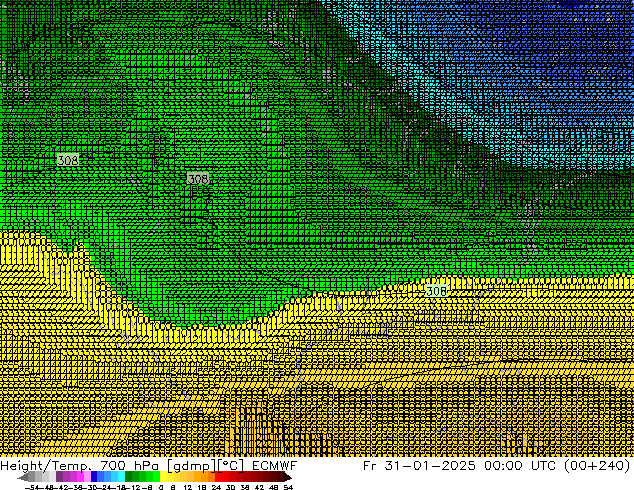Click the date 'Fr 31-01-2025 00:00 UTC'
Screen dimensions: 634x490
461,466
